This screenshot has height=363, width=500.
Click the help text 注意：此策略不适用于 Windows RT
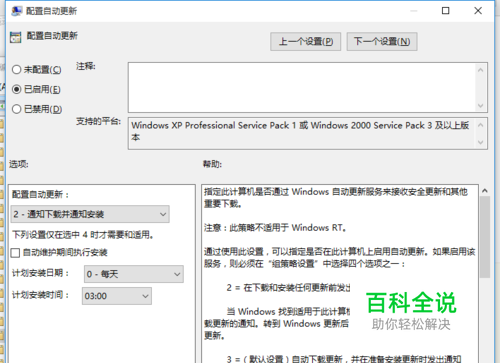[x=275, y=228]
